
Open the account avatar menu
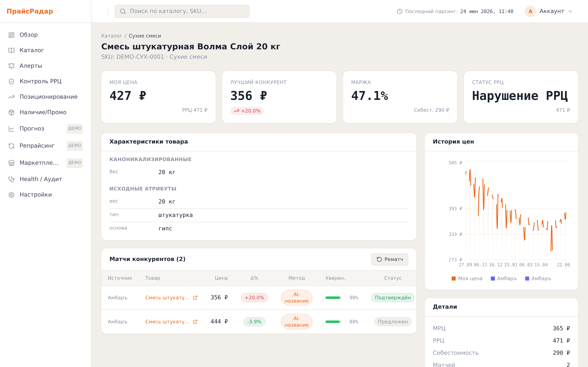point(530,11)
